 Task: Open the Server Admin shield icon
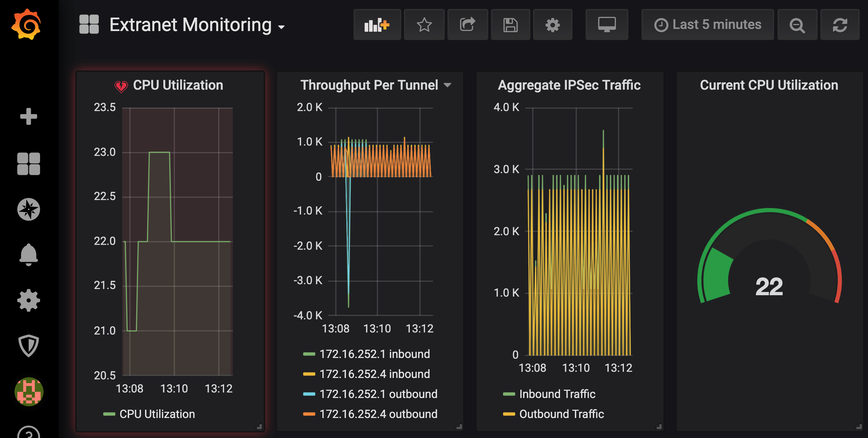(x=29, y=346)
